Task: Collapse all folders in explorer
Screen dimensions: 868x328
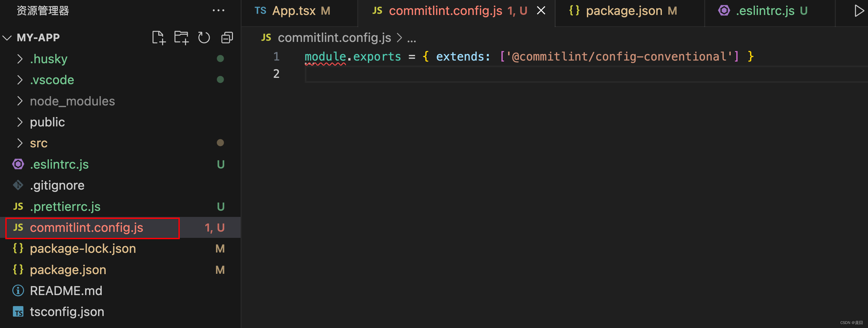Action: pos(227,38)
